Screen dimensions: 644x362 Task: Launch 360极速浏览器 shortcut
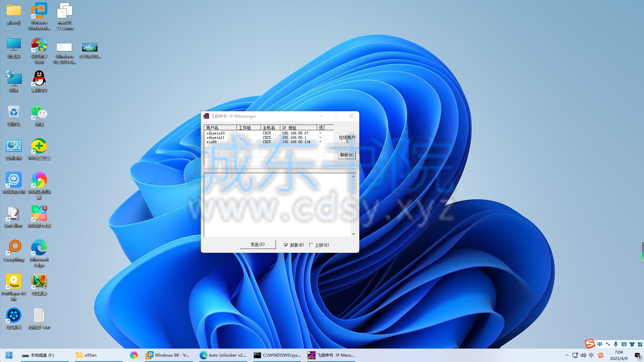point(39,185)
